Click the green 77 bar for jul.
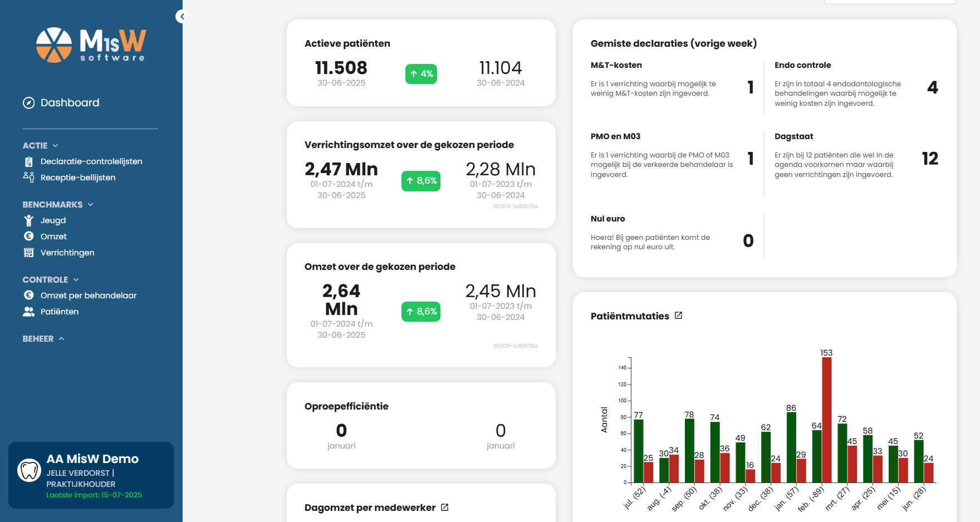Image resolution: width=980 pixels, height=522 pixels. click(639, 451)
